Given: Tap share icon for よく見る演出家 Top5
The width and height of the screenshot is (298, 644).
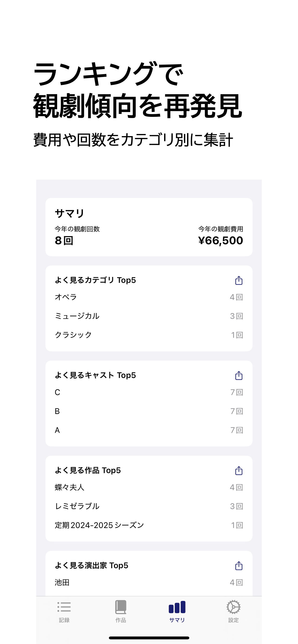Looking at the screenshot, I should coord(239,565).
